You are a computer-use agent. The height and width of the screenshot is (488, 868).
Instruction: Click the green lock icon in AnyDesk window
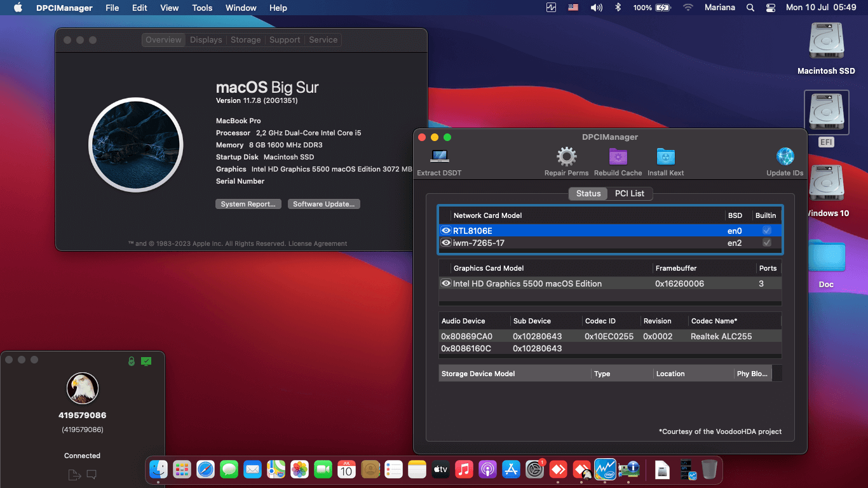tap(131, 361)
